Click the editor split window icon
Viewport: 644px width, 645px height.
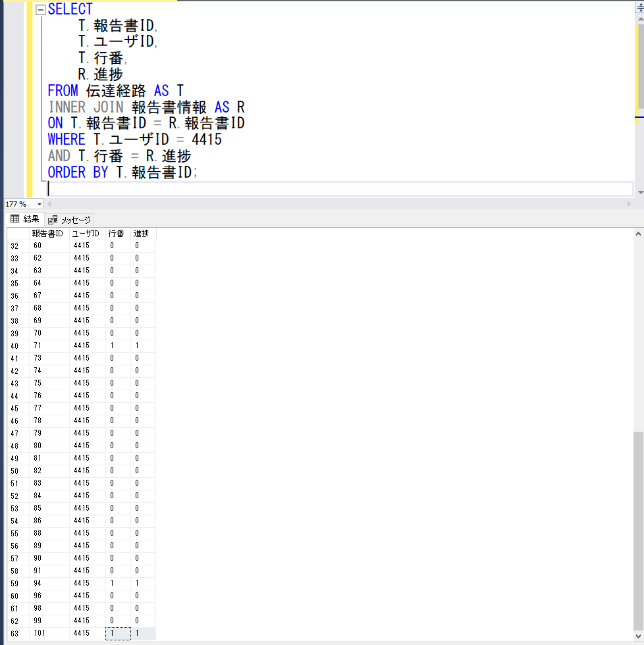pos(639,8)
